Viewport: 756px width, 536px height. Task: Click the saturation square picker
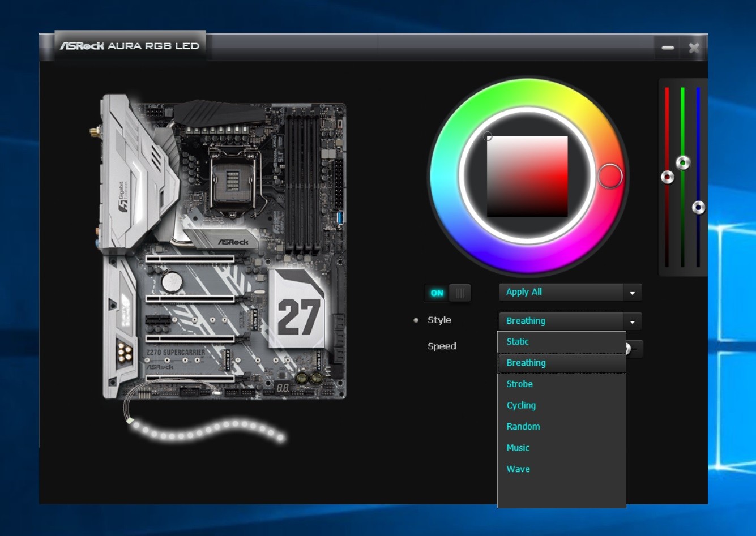527,176
